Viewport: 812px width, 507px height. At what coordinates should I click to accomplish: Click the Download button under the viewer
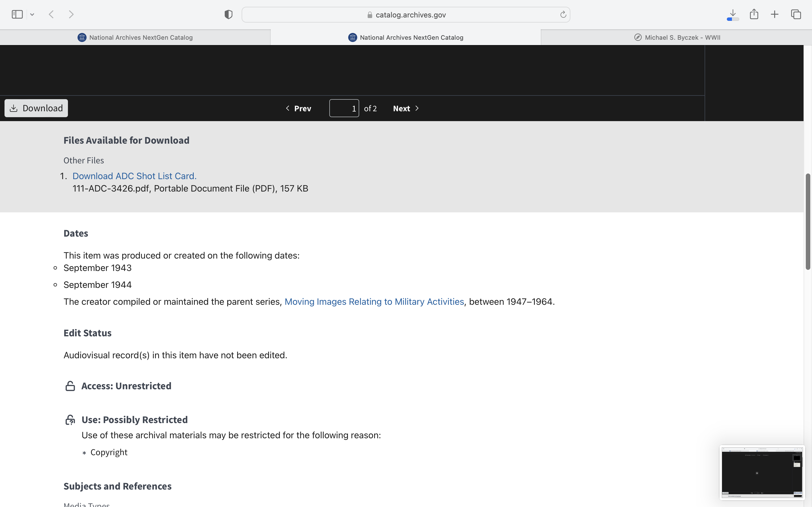(x=36, y=108)
